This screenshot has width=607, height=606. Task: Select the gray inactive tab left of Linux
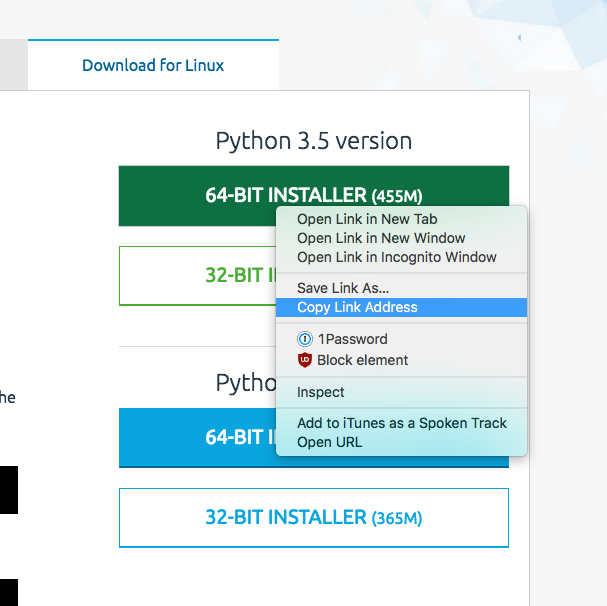coord(13,66)
